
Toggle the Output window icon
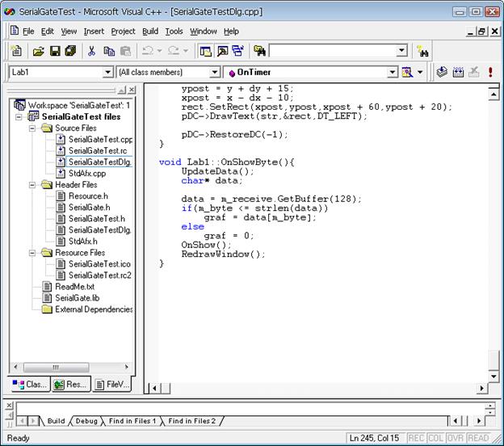[222, 51]
